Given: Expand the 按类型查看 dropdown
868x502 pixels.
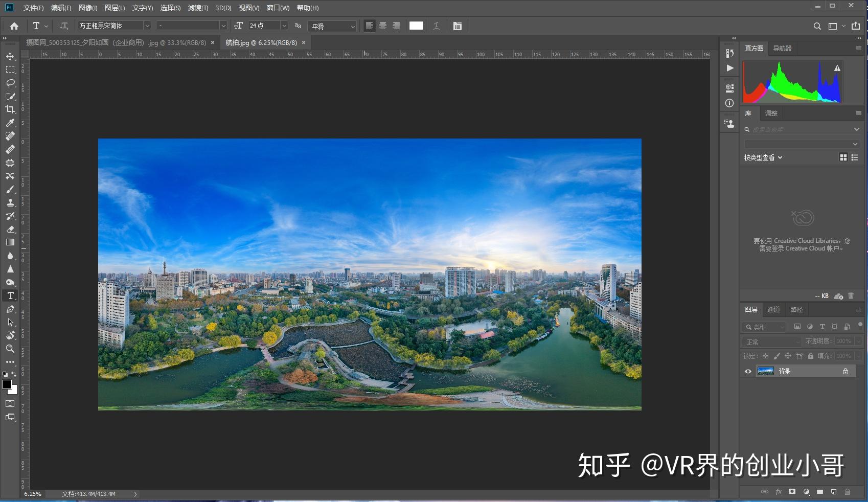Looking at the screenshot, I should click(763, 157).
